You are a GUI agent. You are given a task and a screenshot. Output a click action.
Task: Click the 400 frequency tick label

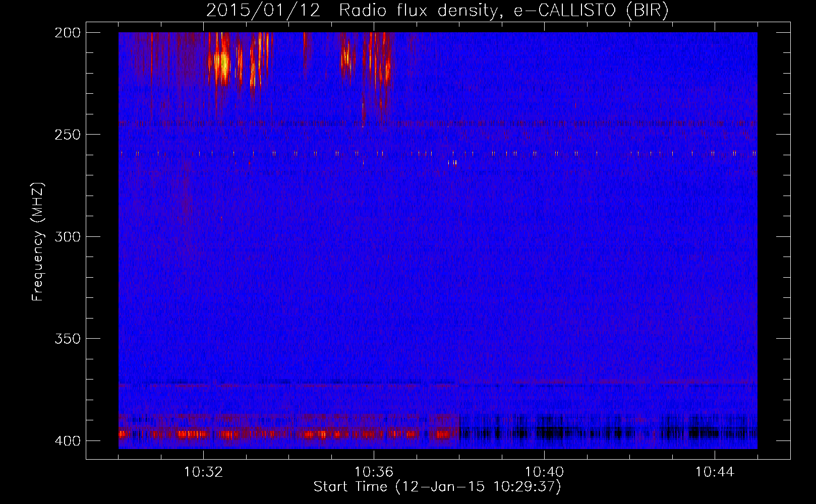click(67, 441)
